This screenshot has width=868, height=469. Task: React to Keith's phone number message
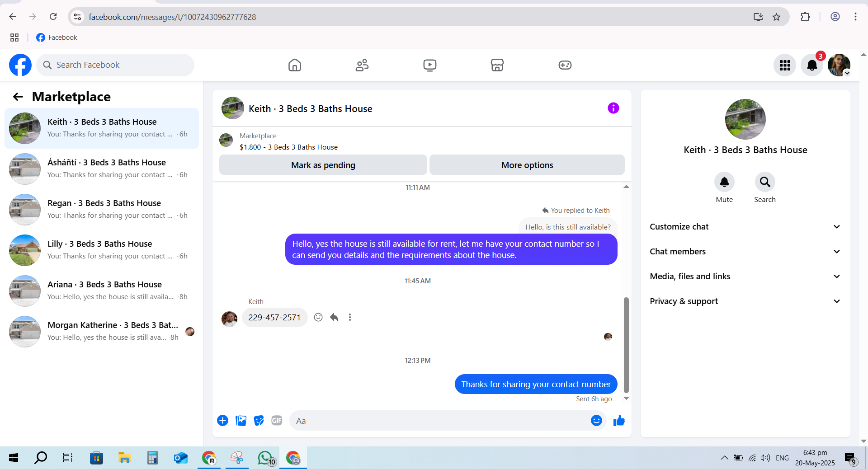tap(318, 317)
